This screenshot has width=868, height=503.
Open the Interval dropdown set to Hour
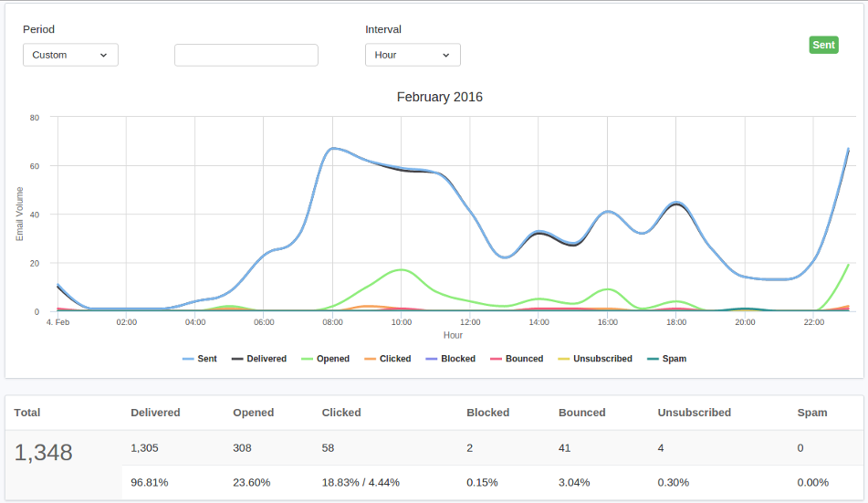point(413,55)
